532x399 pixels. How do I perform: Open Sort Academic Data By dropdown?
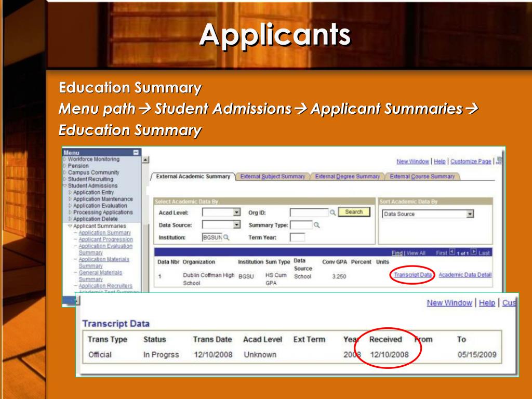(470, 214)
